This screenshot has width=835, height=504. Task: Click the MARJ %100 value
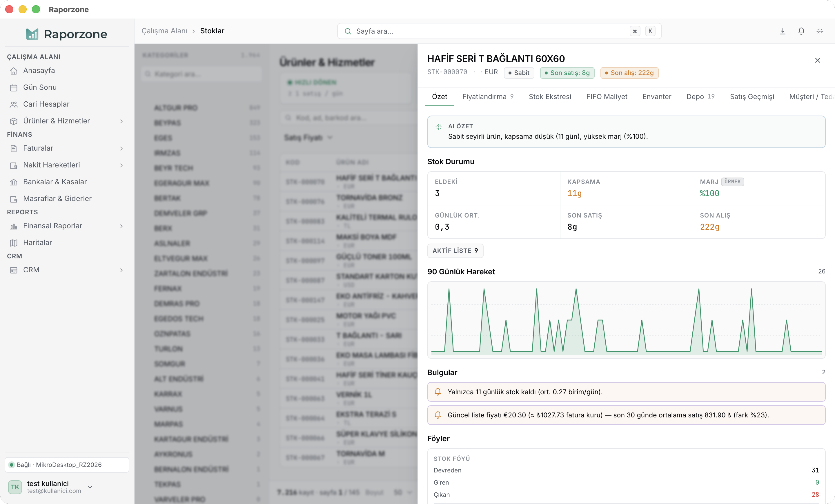[710, 193]
